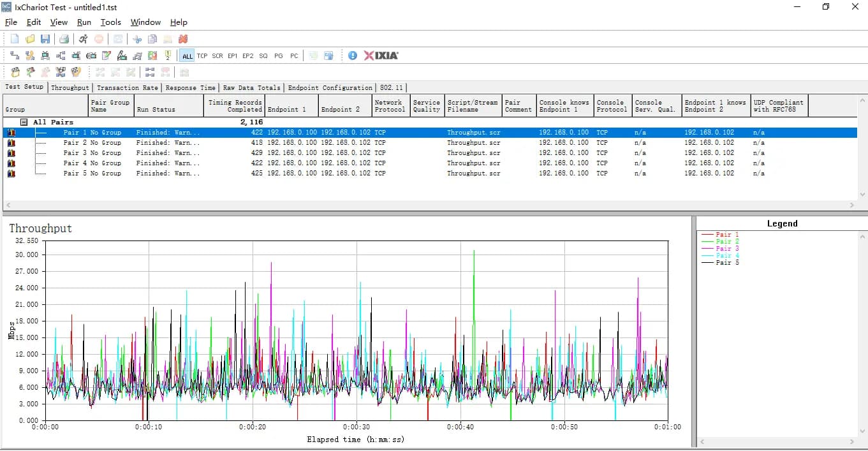
Task: Collapse the All Pairs group
Action: (24, 122)
